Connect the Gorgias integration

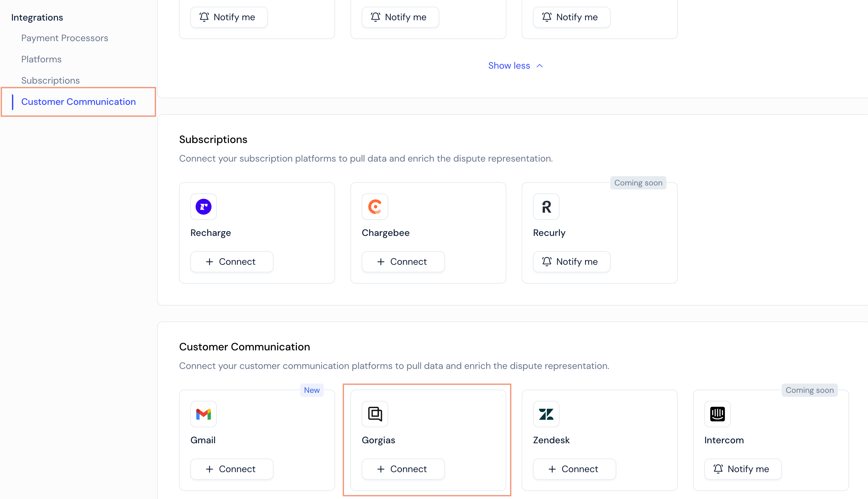click(x=402, y=469)
